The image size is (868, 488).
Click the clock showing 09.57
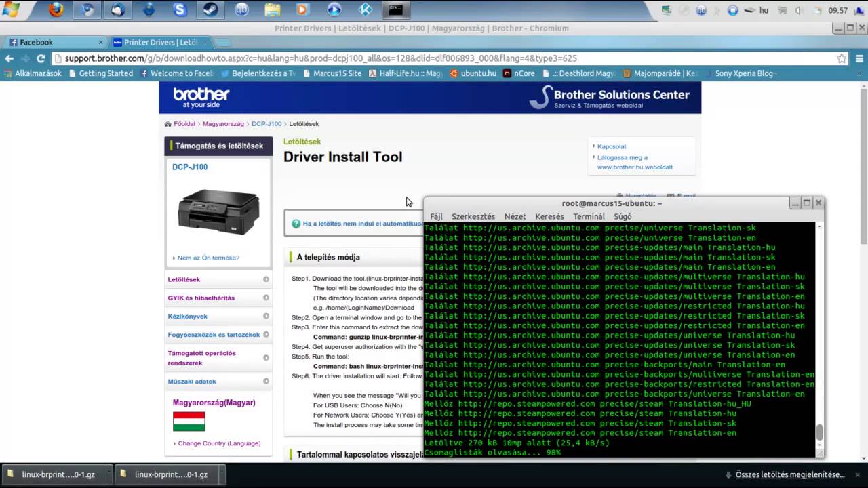click(838, 10)
